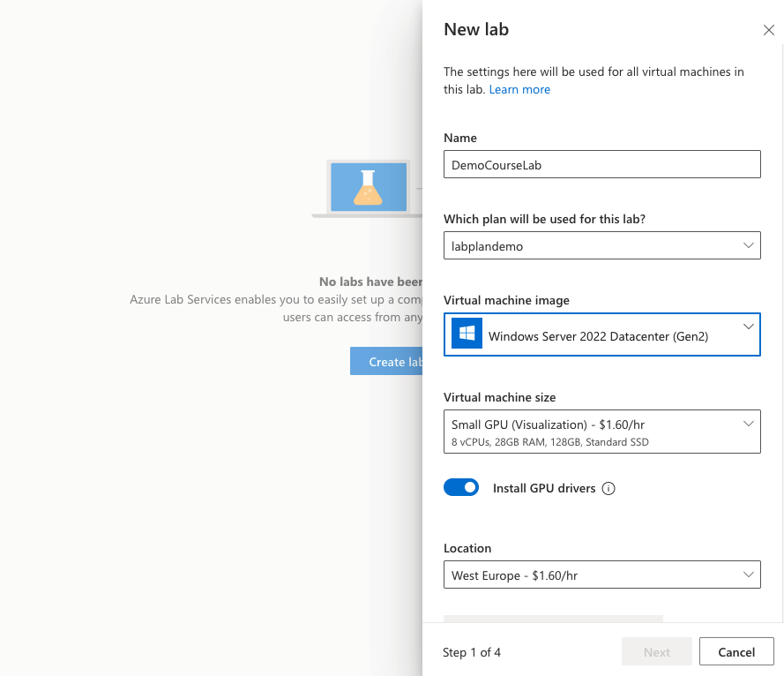784x676 pixels.
Task: Open the Virtual machine size dropdown
Action: [602, 432]
